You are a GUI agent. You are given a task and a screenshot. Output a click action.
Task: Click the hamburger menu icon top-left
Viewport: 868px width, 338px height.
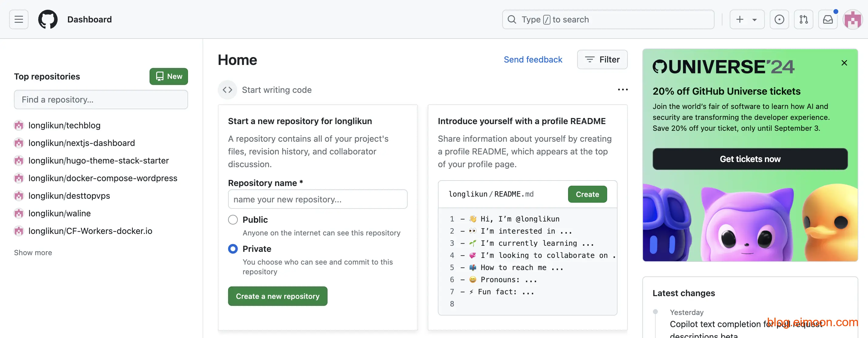click(x=18, y=19)
